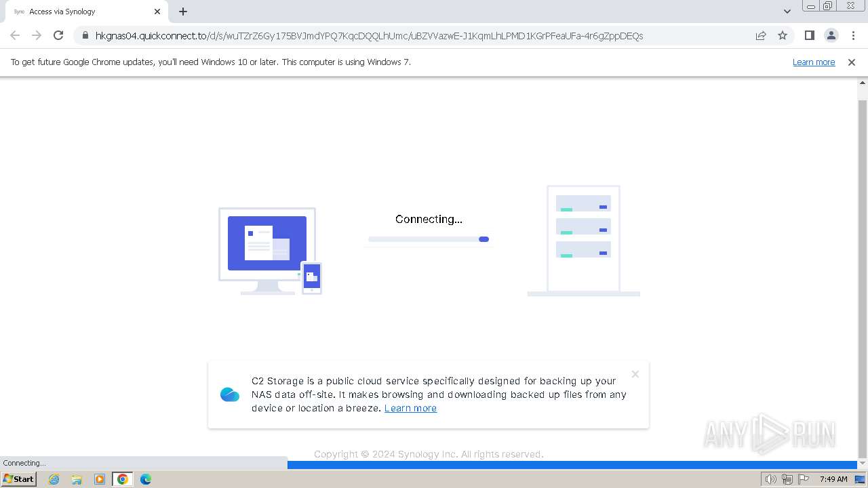
Task: Expand the tab search dropdown
Action: click(x=787, y=12)
